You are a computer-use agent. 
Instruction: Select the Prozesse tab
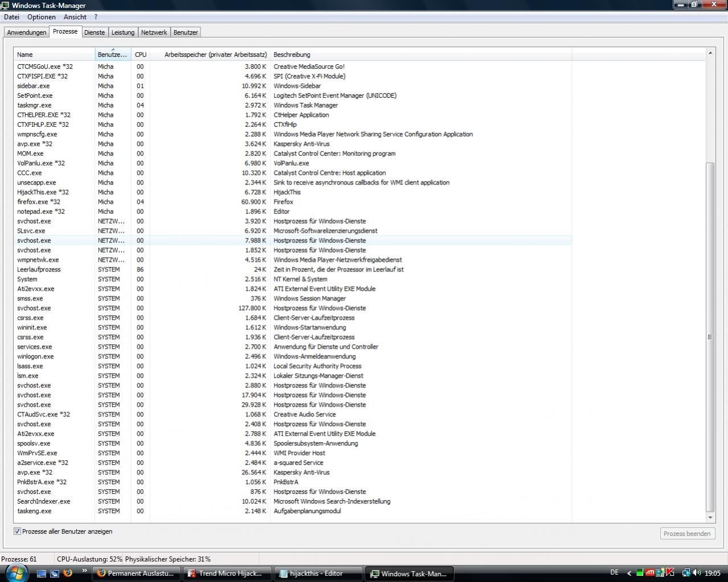click(65, 31)
